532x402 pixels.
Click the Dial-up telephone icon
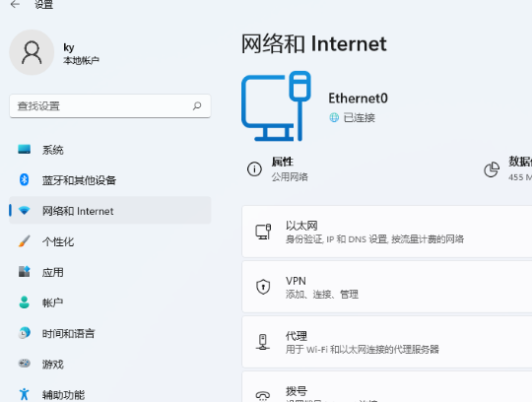pyautogui.click(x=263, y=395)
